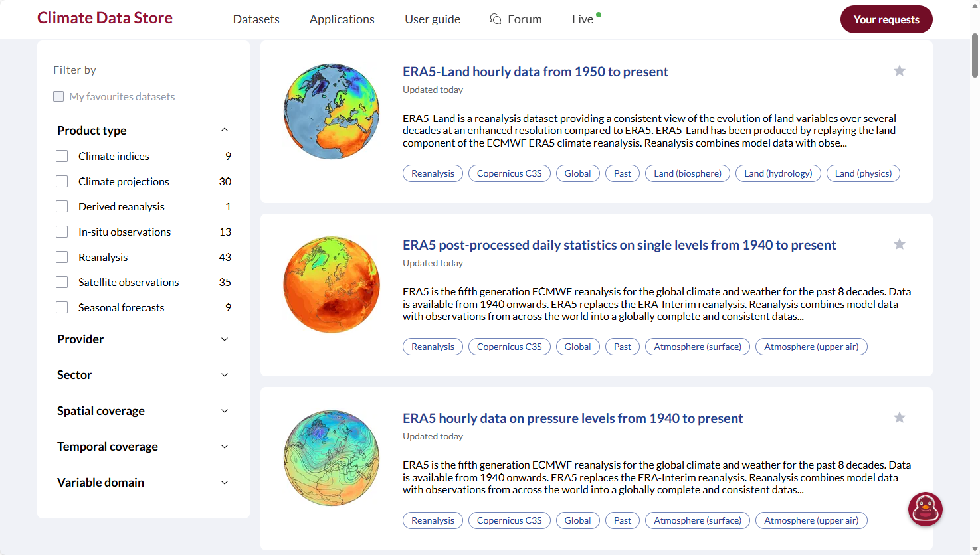Favorite the ERA5-Land hourly dataset star
The height and width of the screenshot is (555, 980).
pos(900,70)
